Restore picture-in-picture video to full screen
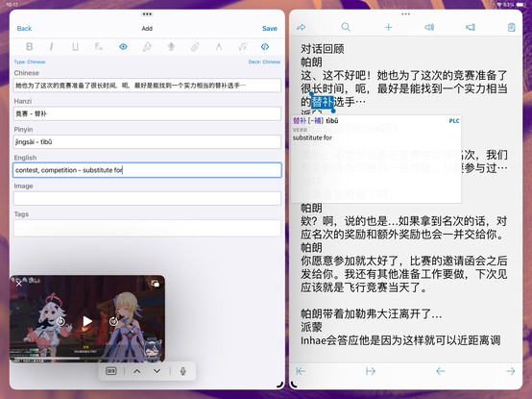This screenshot has width=532, height=399. coord(155,284)
